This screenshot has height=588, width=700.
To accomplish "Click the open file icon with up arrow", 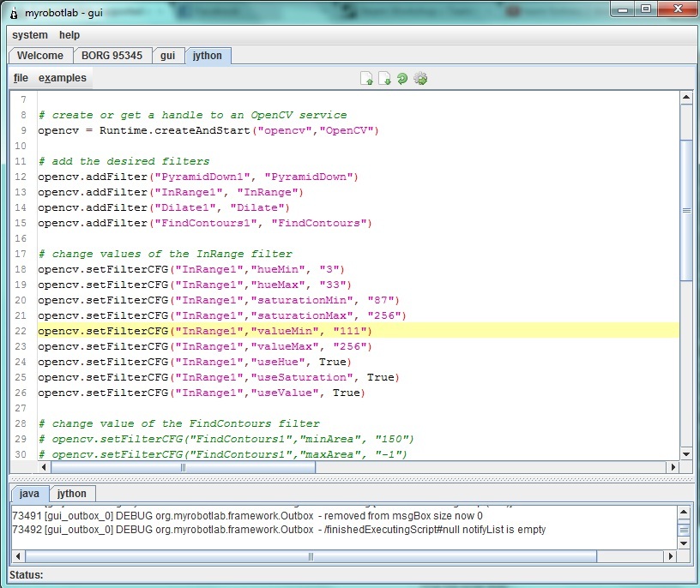I will pos(366,79).
